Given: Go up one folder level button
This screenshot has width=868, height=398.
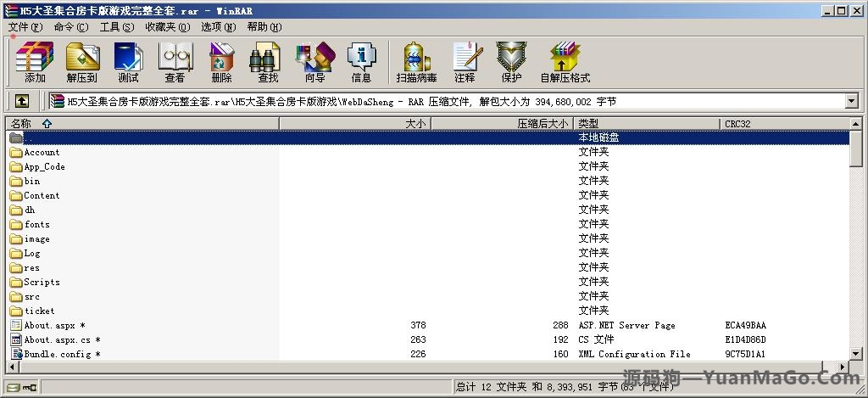Looking at the screenshot, I should point(21,101).
